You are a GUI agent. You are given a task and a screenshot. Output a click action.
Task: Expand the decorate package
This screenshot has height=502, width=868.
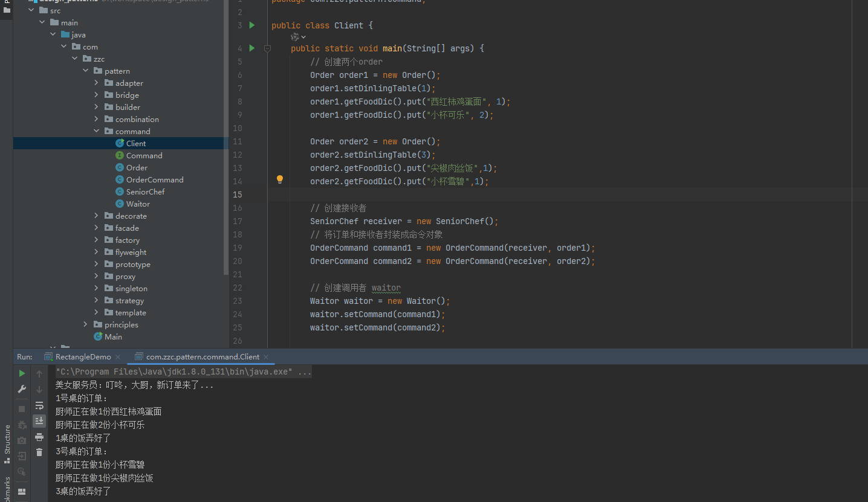click(96, 216)
